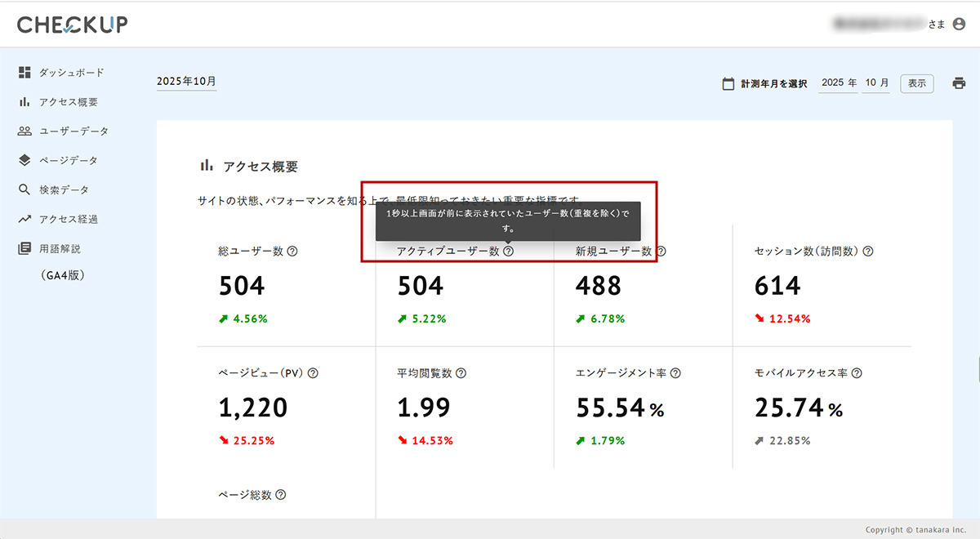Select the year field showing 2025

coord(833,83)
